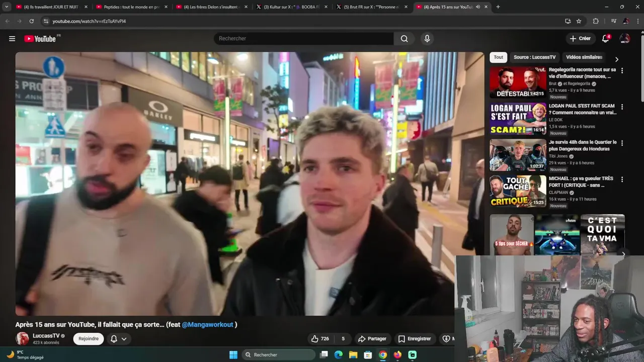The width and height of the screenshot is (644, 362).
Task: Start voice search with the microphone icon
Action: click(x=427, y=39)
